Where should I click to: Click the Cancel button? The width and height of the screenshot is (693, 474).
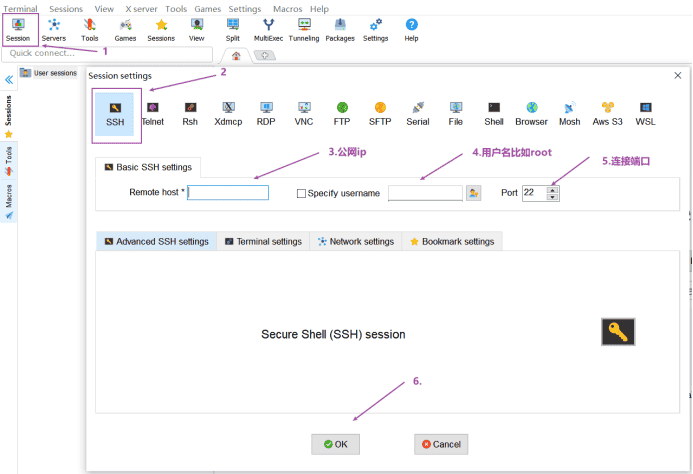441,444
